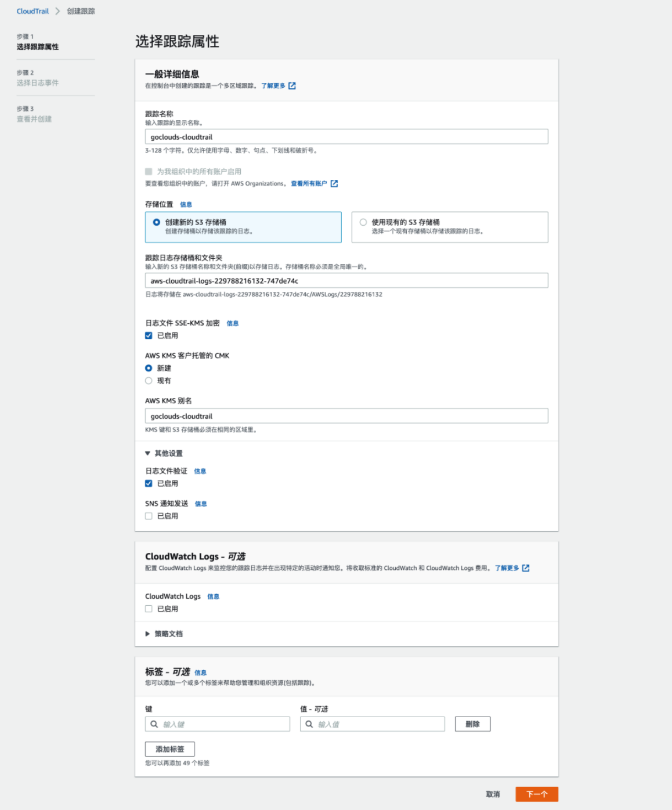Open the CloudTrail breadcrumb link
The height and width of the screenshot is (810, 672).
33,11
